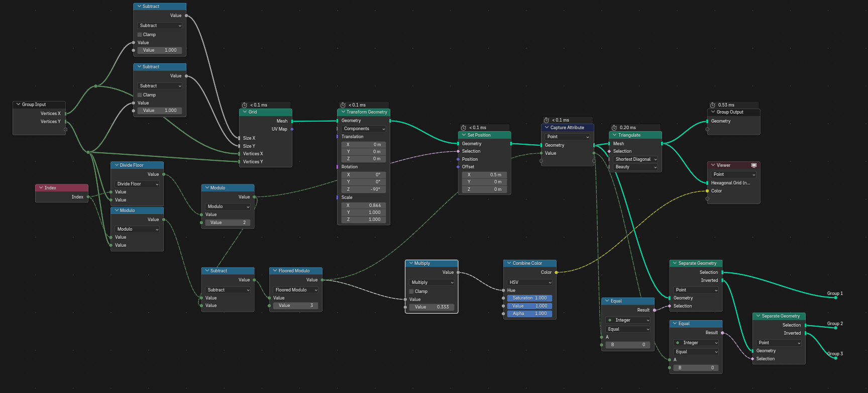
Task: Click the Alpha slider in Combine Color
Action: pos(530,314)
